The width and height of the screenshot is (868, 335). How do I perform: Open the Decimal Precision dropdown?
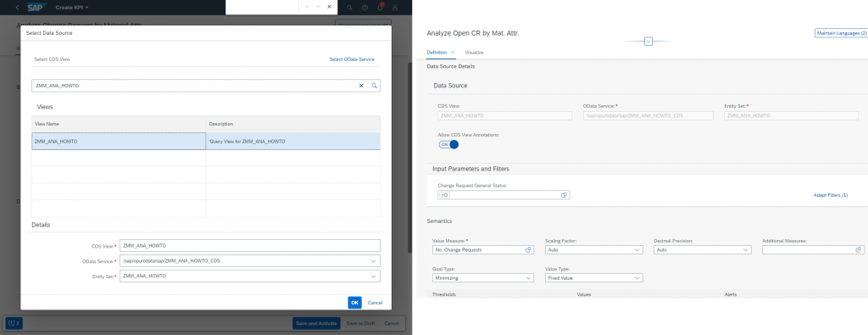point(745,249)
